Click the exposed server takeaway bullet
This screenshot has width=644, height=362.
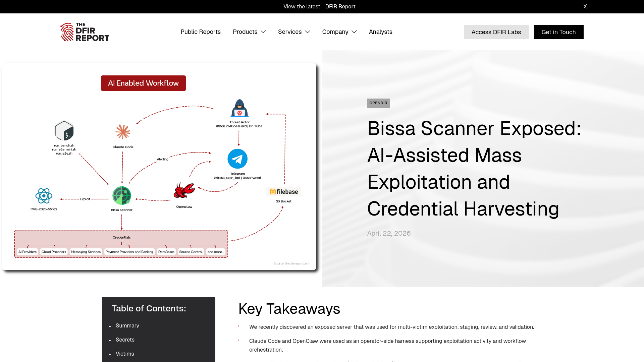coord(391,327)
